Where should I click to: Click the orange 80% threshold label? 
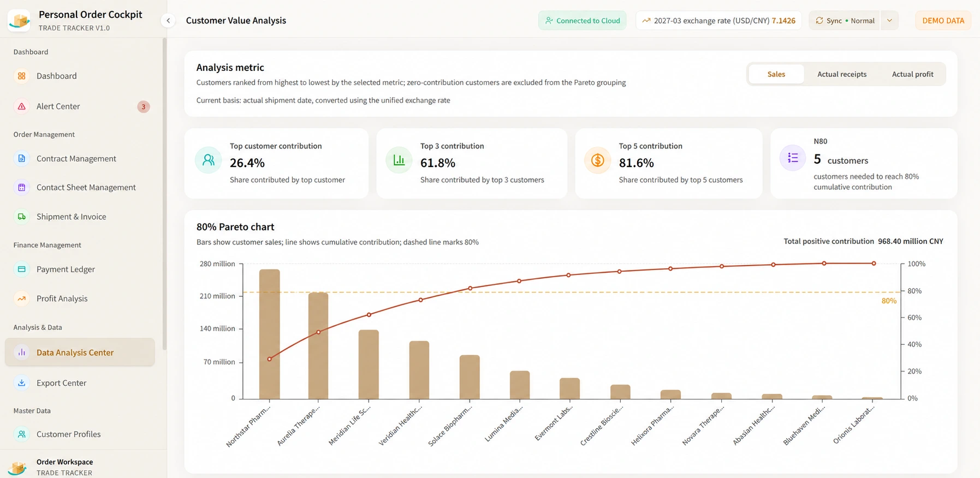pyautogui.click(x=889, y=301)
